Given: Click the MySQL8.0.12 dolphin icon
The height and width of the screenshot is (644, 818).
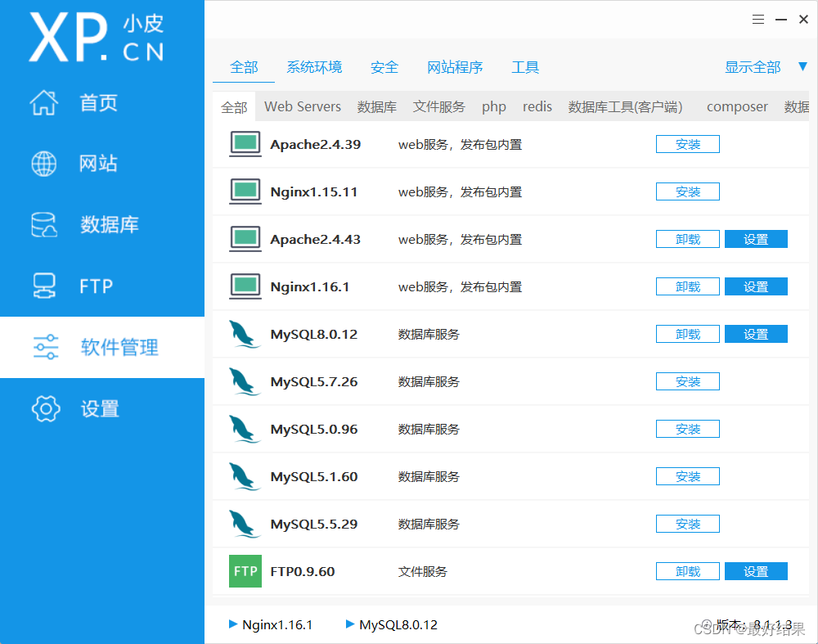Looking at the screenshot, I should point(245,334).
